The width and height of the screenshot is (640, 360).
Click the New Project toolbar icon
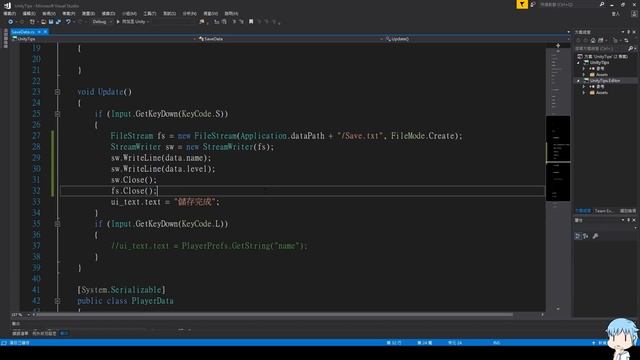pos(32,22)
